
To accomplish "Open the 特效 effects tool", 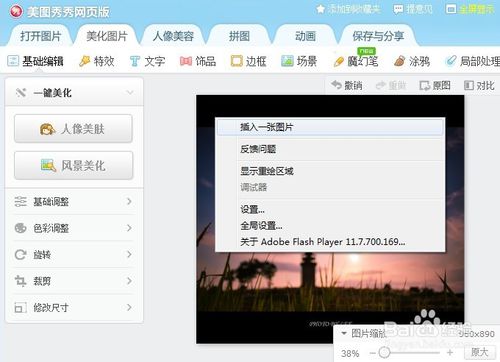I will (97, 61).
